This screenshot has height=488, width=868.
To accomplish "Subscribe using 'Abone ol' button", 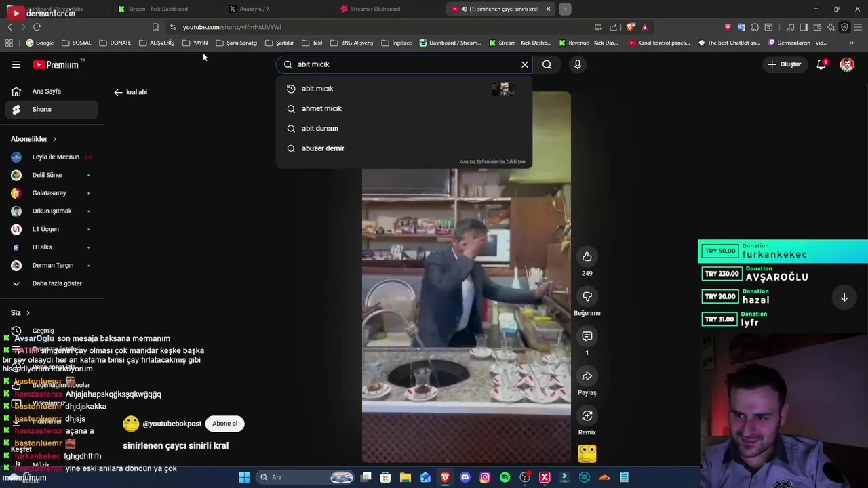I will (x=224, y=424).
